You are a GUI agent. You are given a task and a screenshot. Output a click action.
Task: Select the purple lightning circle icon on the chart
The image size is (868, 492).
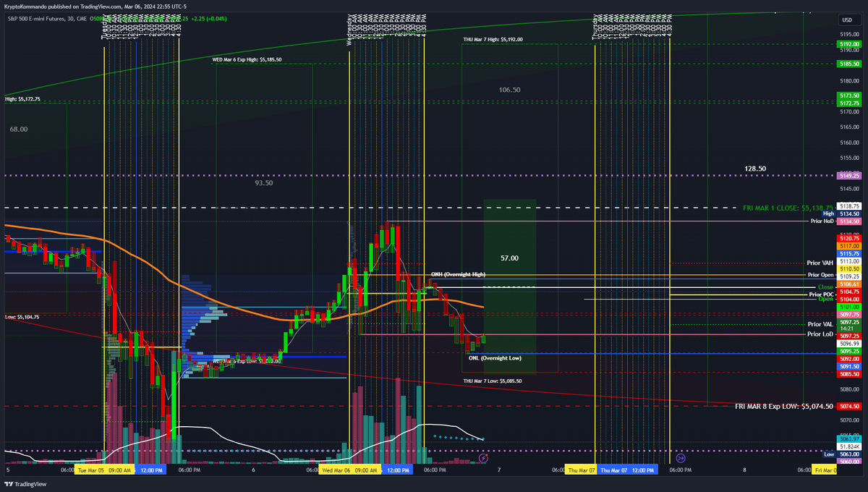coord(483,457)
